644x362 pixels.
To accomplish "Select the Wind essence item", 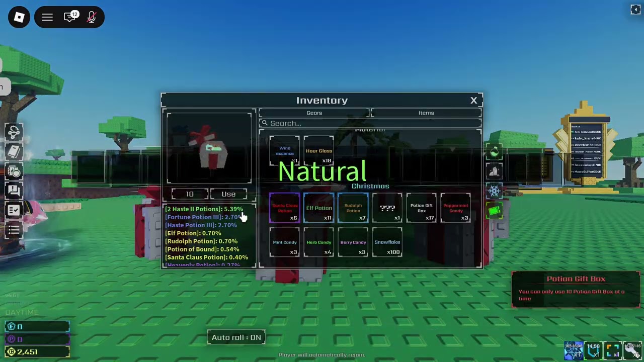I will pyautogui.click(x=285, y=151).
